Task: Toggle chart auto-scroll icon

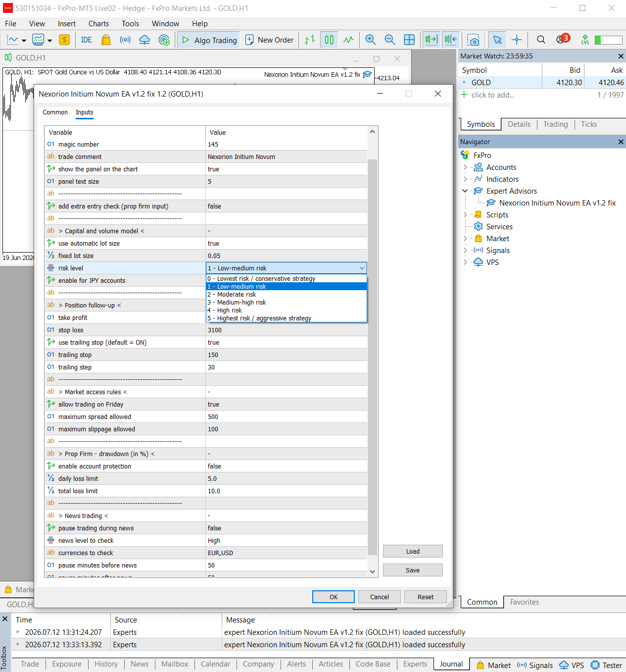Action: (431, 40)
